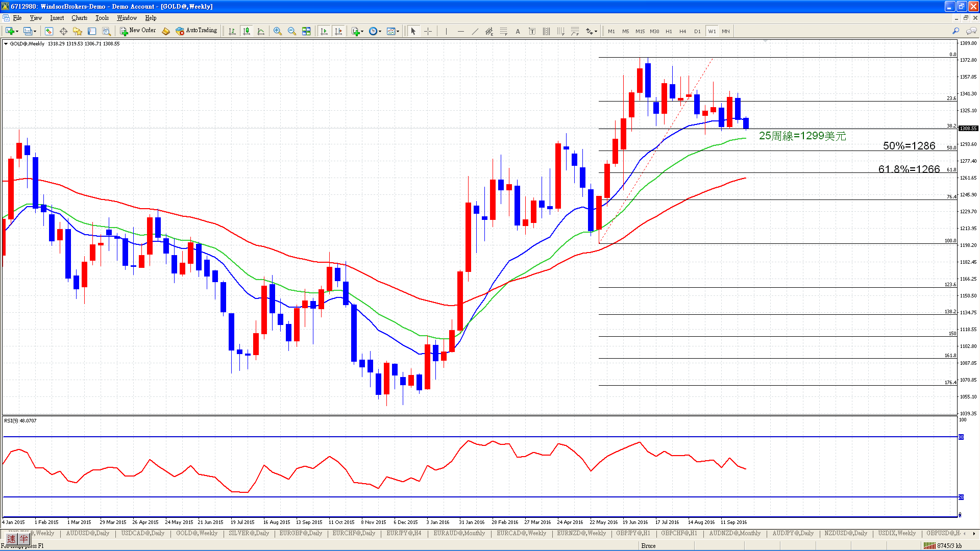The width and height of the screenshot is (980, 551).
Task: Select the D1 timeframe button
Action: (x=697, y=31)
